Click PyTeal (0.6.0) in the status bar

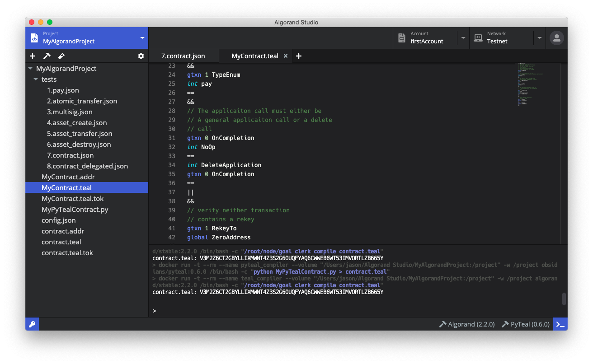click(525, 324)
